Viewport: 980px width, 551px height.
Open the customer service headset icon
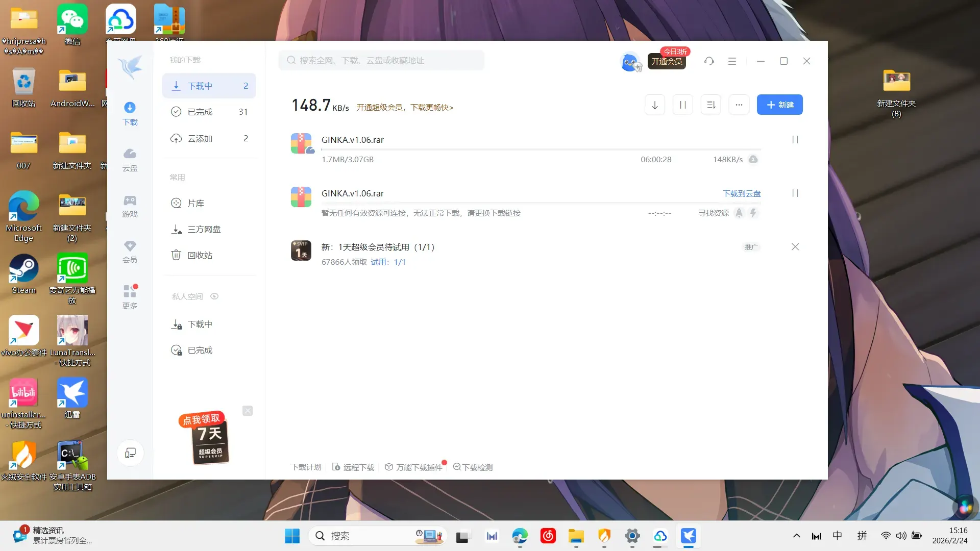[709, 61]
